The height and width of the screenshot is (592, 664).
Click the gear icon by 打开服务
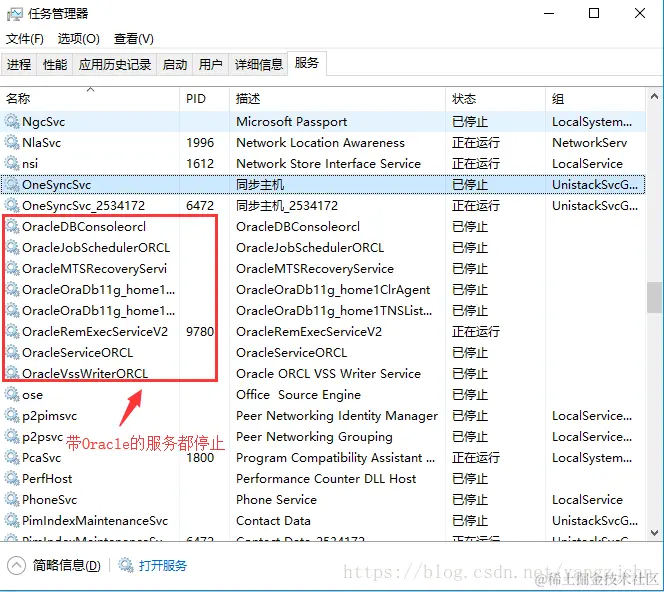pyautogui.click(x=125, y=565)
